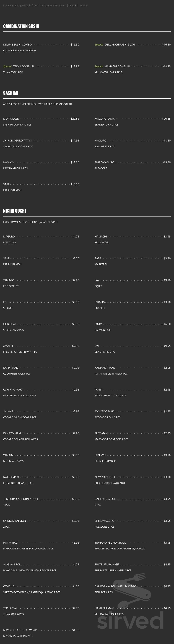174x644 pixels.
Task: Click the Mayo Hotate Boat Wrap item
Action: pyautogui.click(x=20, y=630)
